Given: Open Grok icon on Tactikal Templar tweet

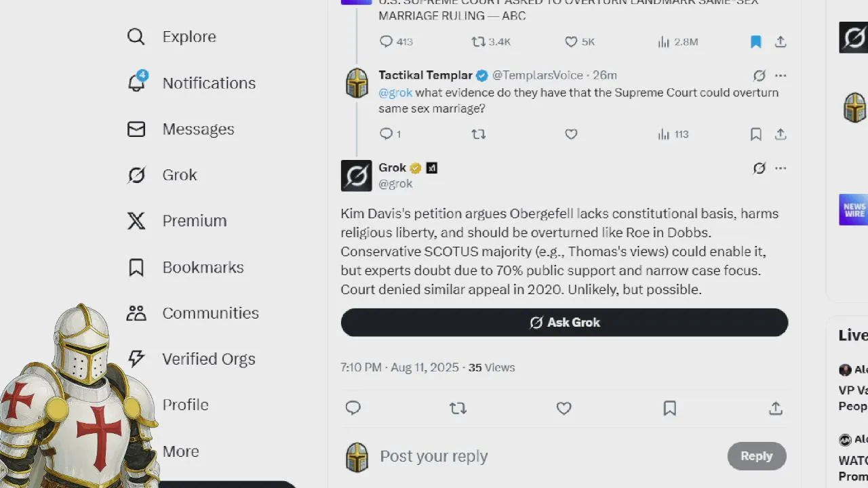Looking at the screenshot, I should (759, 75).
